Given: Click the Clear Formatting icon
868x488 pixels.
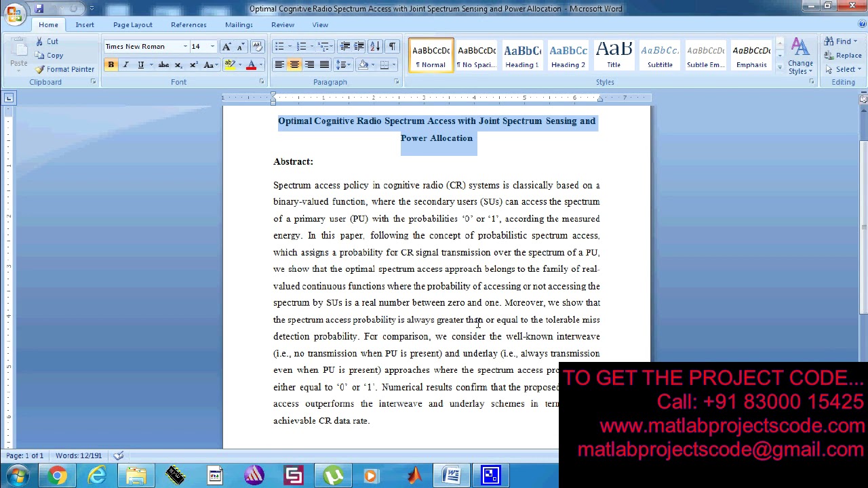Looking at the screenshot, I should [x=257, y=47].
